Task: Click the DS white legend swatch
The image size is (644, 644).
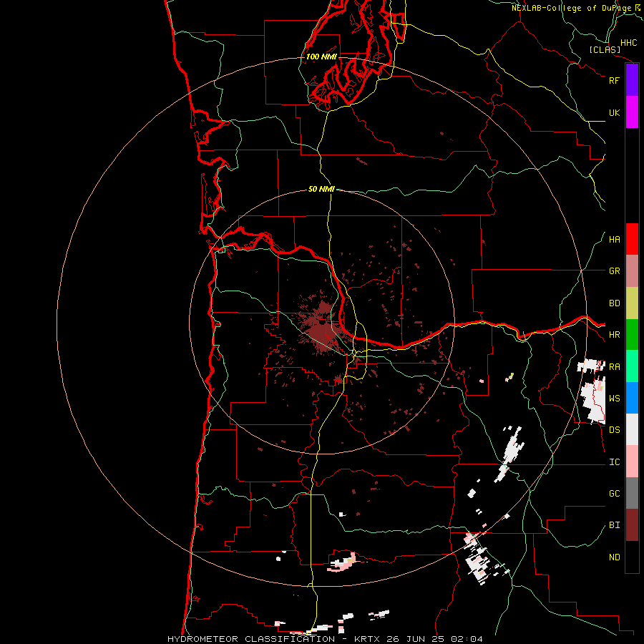Action: point(632,429)
